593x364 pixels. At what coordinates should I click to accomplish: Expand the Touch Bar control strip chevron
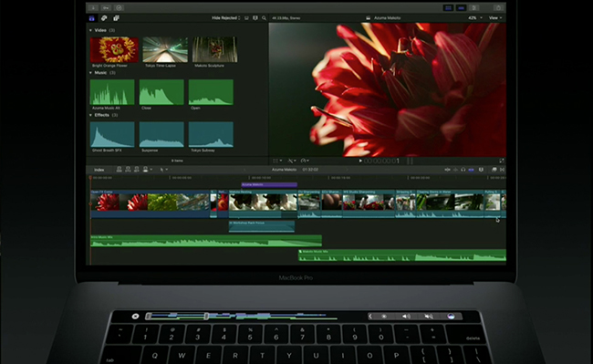370,316
